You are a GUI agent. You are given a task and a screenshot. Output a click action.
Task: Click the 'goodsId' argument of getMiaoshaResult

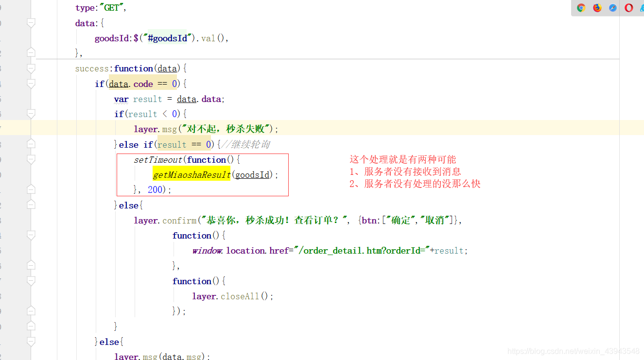(252, 175)
